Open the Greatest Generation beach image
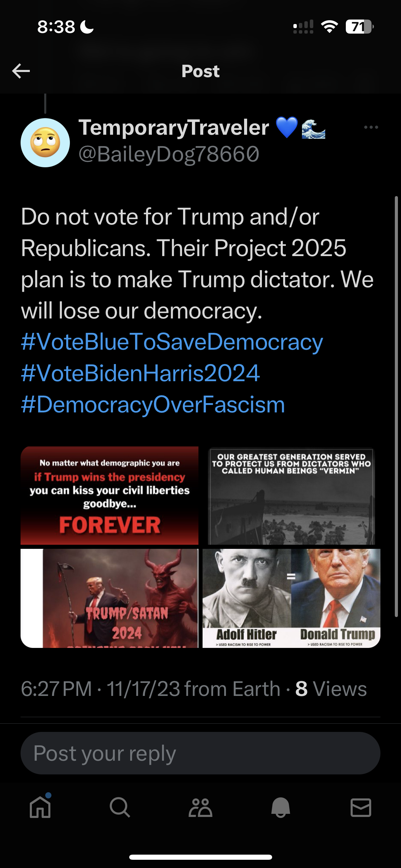Screen dimensions: 401x868 291,495
